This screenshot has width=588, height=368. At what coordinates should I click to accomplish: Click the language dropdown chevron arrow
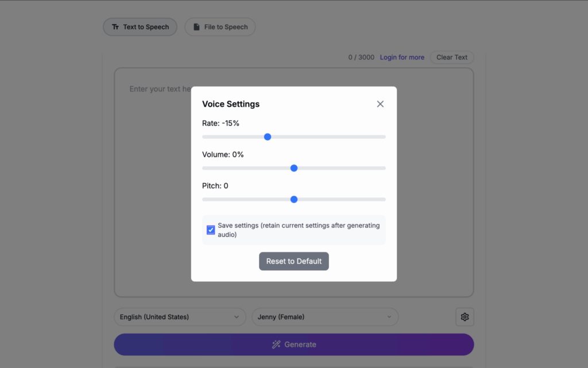237,317
